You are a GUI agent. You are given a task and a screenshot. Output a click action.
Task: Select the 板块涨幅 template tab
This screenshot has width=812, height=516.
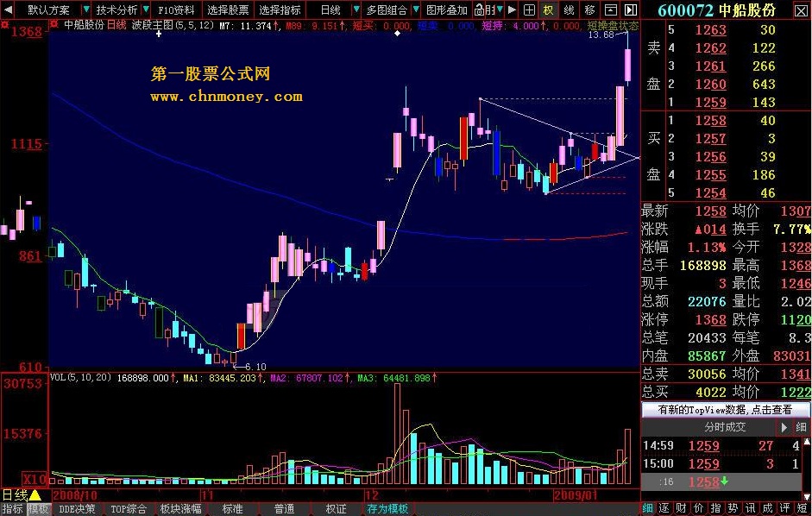coord(180,509)
